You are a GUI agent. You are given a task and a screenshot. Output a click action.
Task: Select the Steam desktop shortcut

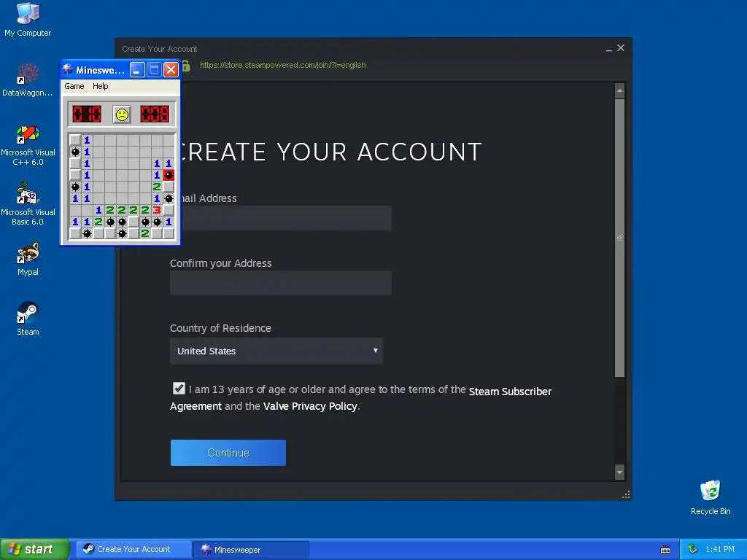click(x=28, y=319)
